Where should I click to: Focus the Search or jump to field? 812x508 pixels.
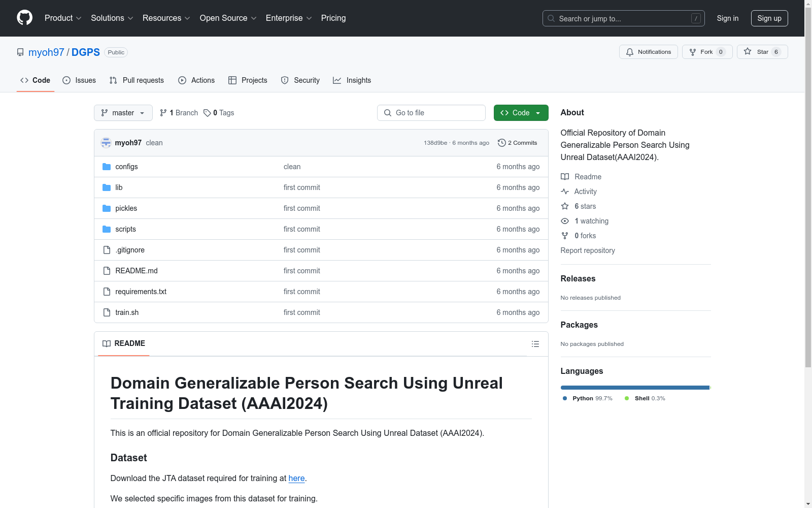tap(623, 18)
